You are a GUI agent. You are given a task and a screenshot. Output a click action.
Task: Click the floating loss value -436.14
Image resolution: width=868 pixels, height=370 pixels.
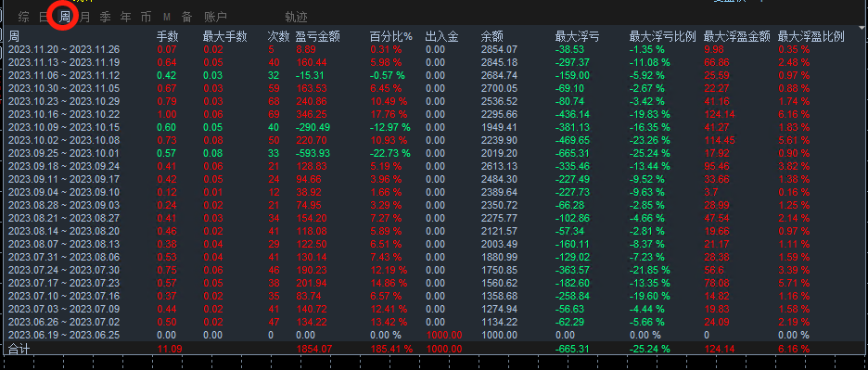click(572, 114)
